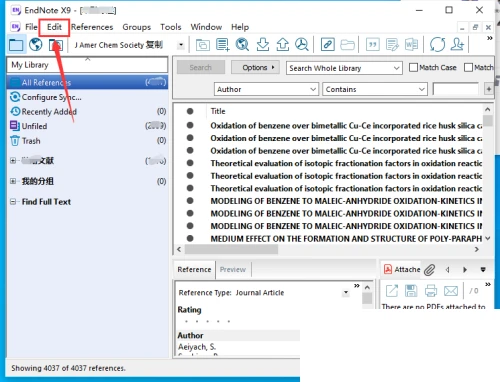Click the reference list horizontal scrollbar thumb
The width and height of the screenshot is (500, 382).
point(231,249)
